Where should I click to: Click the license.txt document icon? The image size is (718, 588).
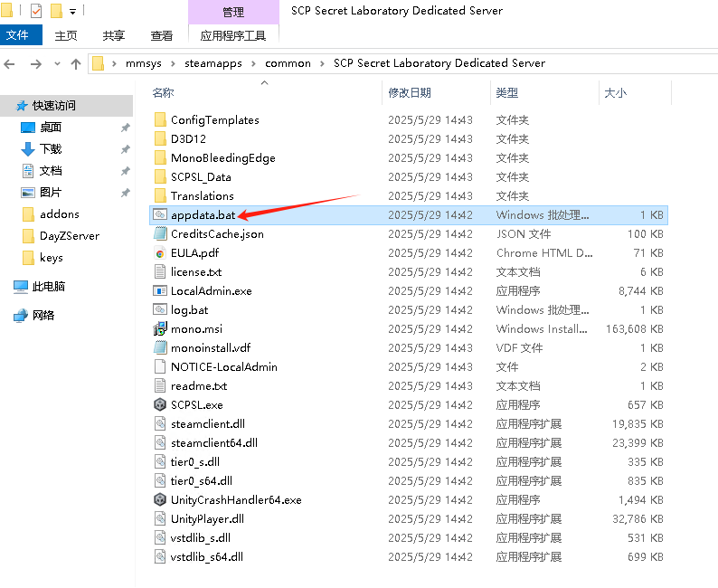(160, 272)
